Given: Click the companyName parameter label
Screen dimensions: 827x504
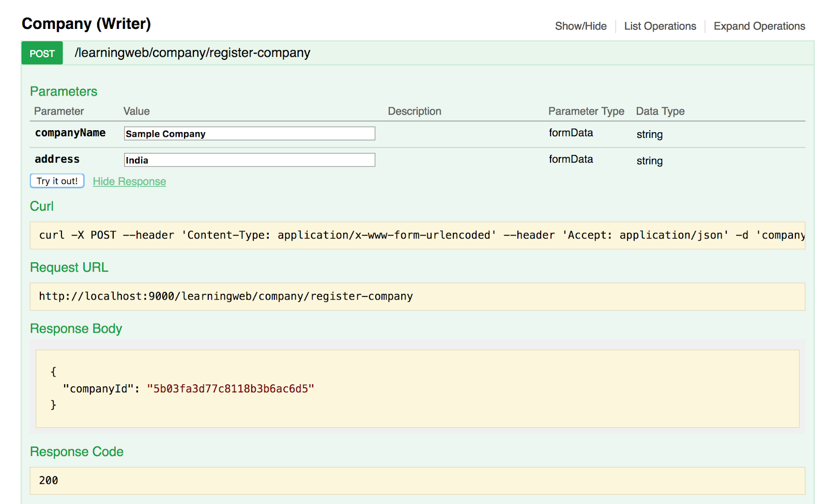Looking at the screenshot, I should click(70, 133).
